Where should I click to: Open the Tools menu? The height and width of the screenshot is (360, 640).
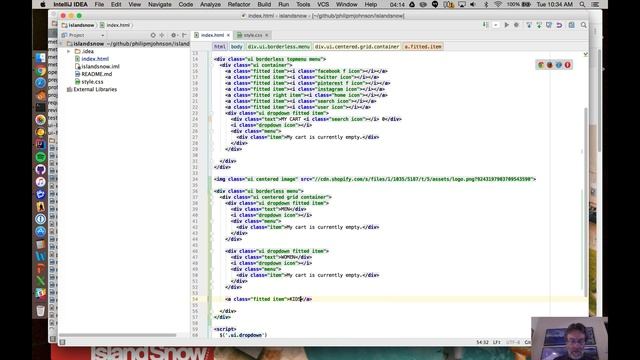(x=303, y=4)
